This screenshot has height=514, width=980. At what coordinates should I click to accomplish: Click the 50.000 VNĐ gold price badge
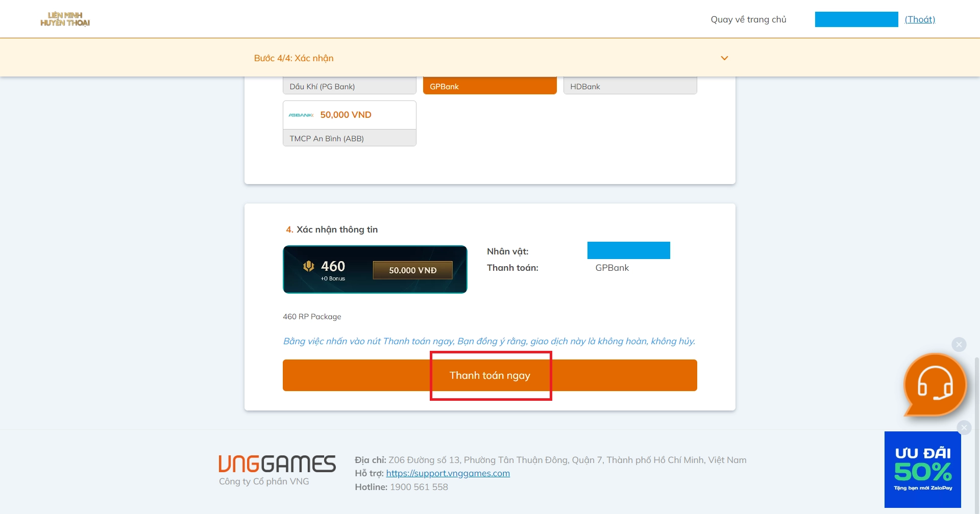coord(412,270)
